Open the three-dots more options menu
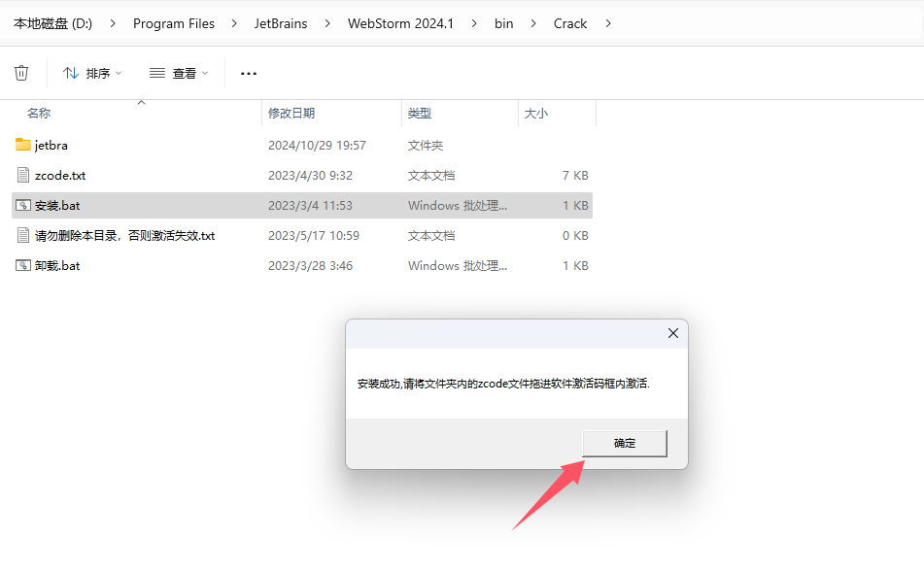 point(248,74)
